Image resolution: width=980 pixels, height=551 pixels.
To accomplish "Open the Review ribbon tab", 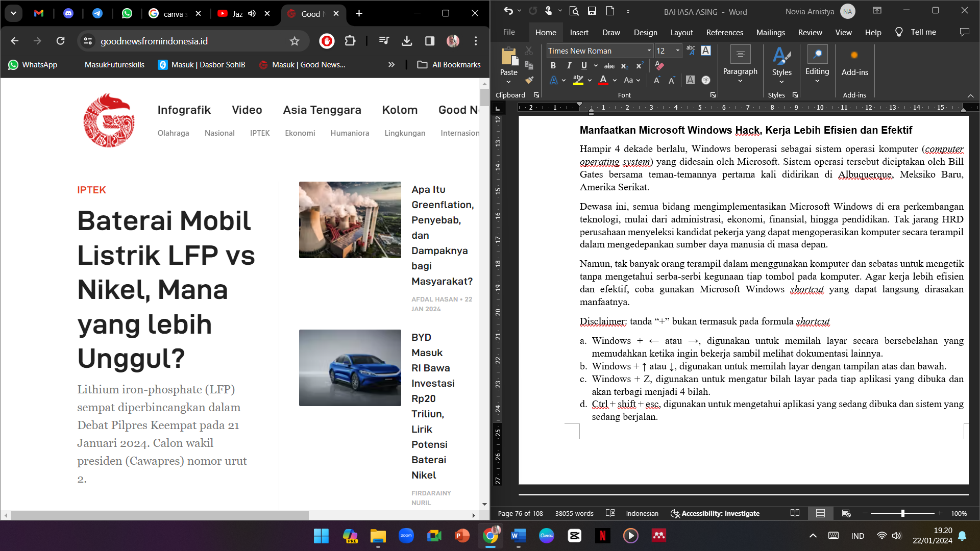I will point(810,32).
